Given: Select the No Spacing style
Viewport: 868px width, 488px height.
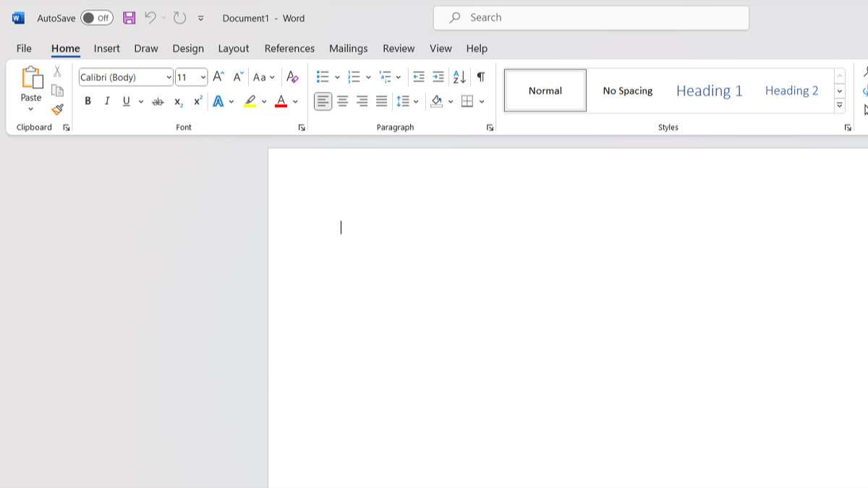Looking at the screenshot, I should point(627,90).
